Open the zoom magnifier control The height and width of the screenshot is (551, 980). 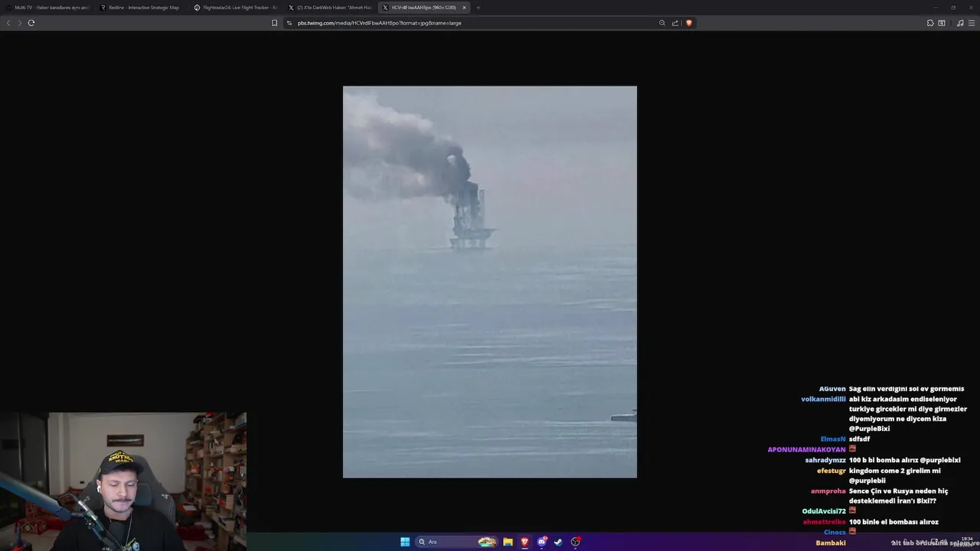(662, 23)
